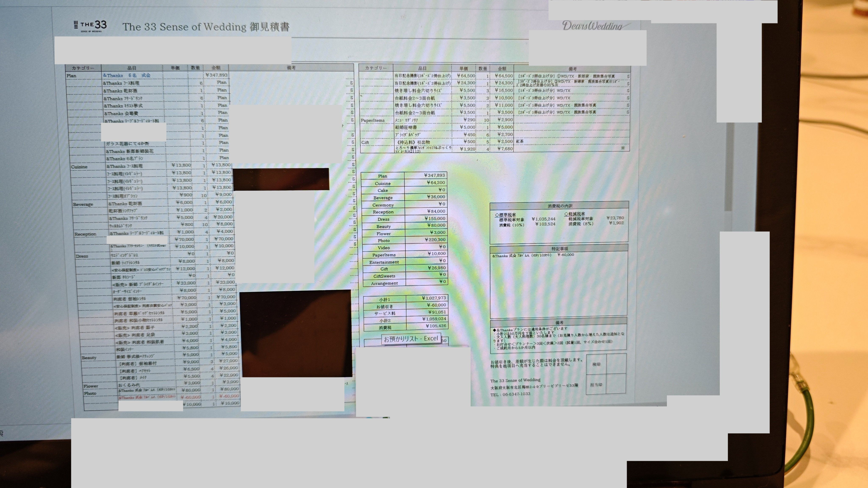Click the Reception total ¥84,000 in the summary
The height and width of the screenshot is (488, 868).
point(436,211)
